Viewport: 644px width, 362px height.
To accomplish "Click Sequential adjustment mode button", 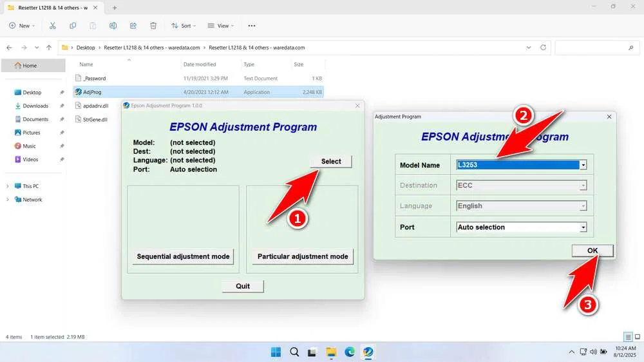I will click(x=183, y=256).
